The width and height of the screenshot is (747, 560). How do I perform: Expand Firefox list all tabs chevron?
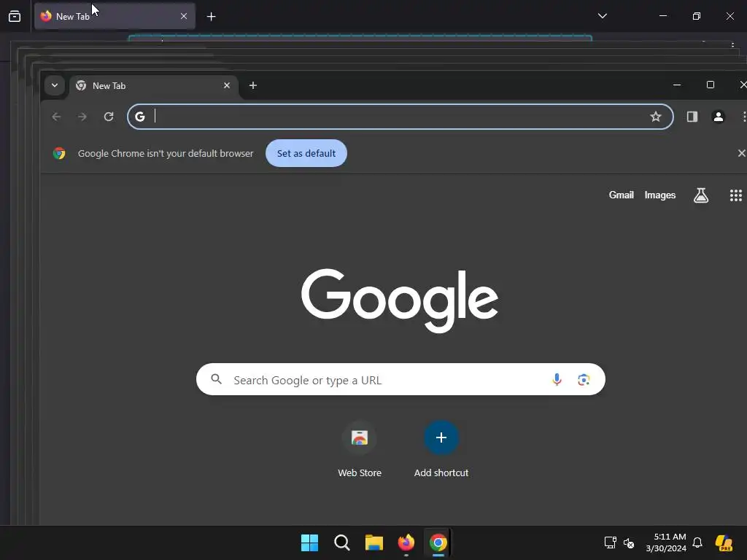pyautogui.click(x=602, y=16)
